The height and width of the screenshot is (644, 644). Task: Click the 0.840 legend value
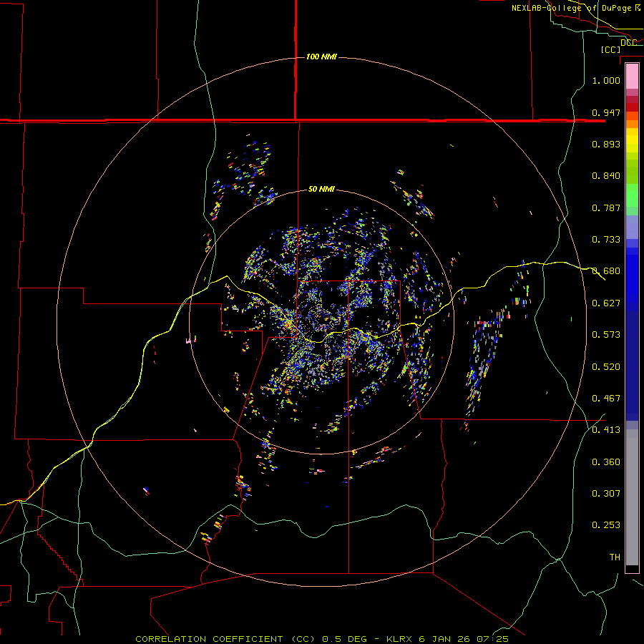(606, 175)
